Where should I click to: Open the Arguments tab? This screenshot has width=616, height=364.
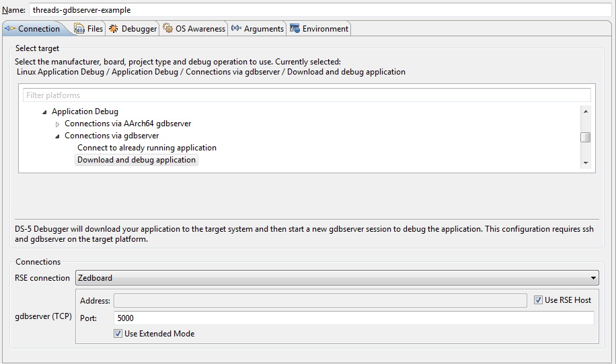pyautogui.click(x=264, y=29)
